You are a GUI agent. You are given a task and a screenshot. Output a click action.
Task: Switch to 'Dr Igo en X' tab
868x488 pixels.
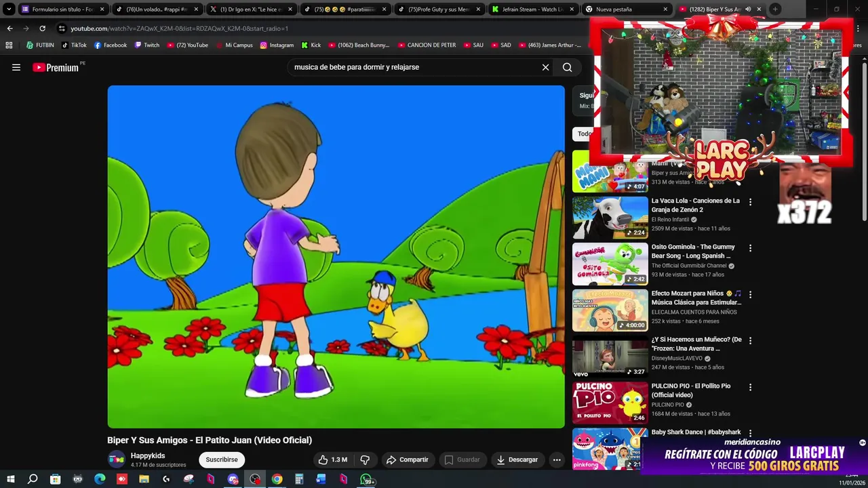[250, 9]
